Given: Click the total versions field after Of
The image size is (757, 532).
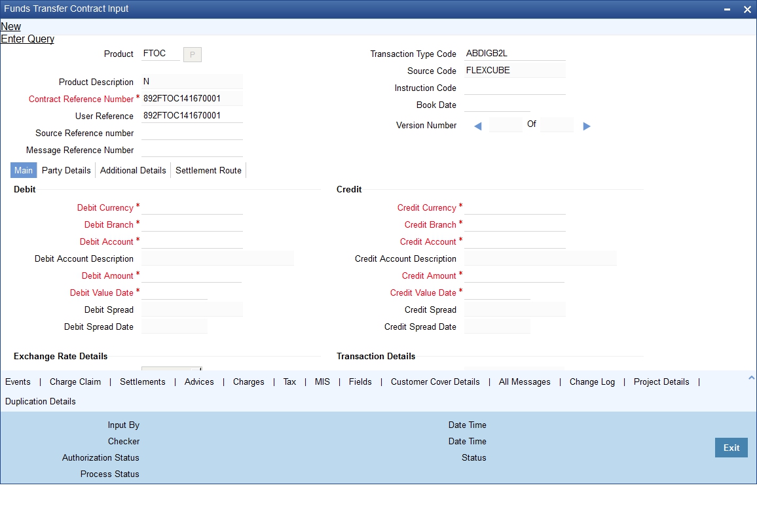Looking at the screenshot, I should pyautogui.click(x=557, y=124).
